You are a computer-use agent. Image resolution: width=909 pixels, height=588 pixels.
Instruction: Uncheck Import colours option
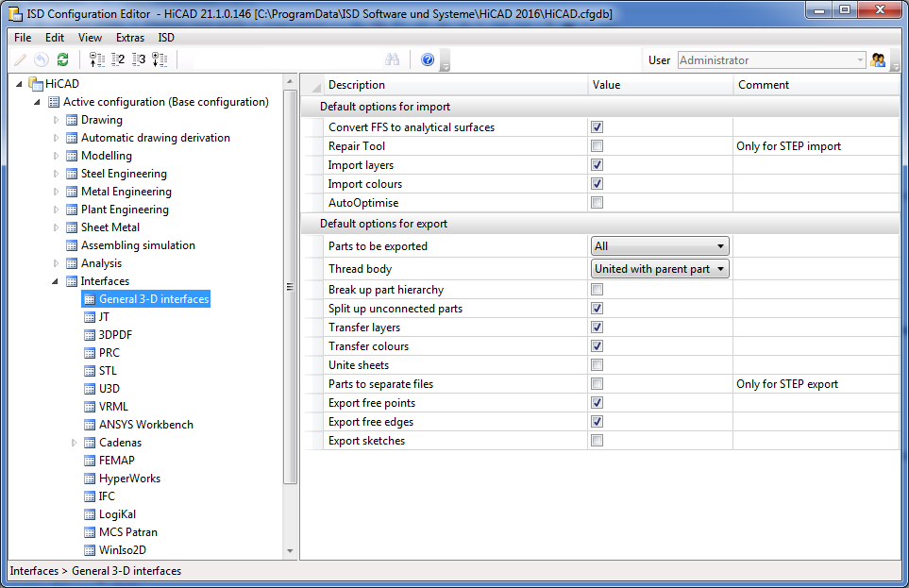[597, 184]
